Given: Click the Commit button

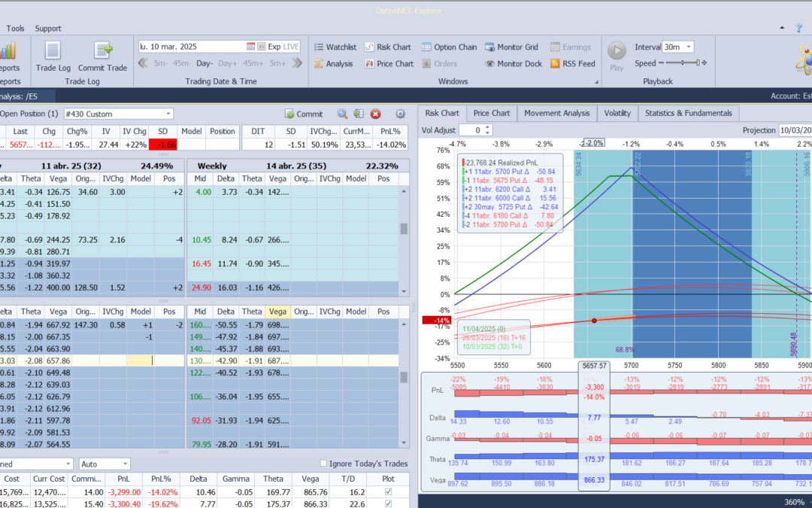Looking at the screenshot, I should (304, 114).
